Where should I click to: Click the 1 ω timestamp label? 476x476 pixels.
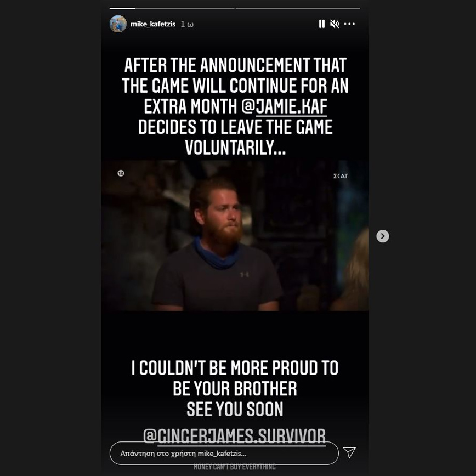click(x=187, y=24)
